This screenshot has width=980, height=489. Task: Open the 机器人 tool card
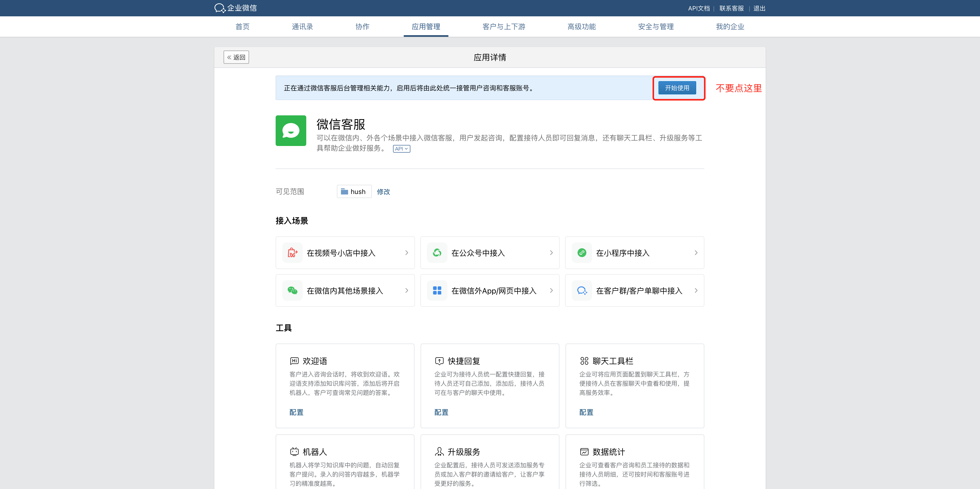pyautogui.click(x=345, y=462)
